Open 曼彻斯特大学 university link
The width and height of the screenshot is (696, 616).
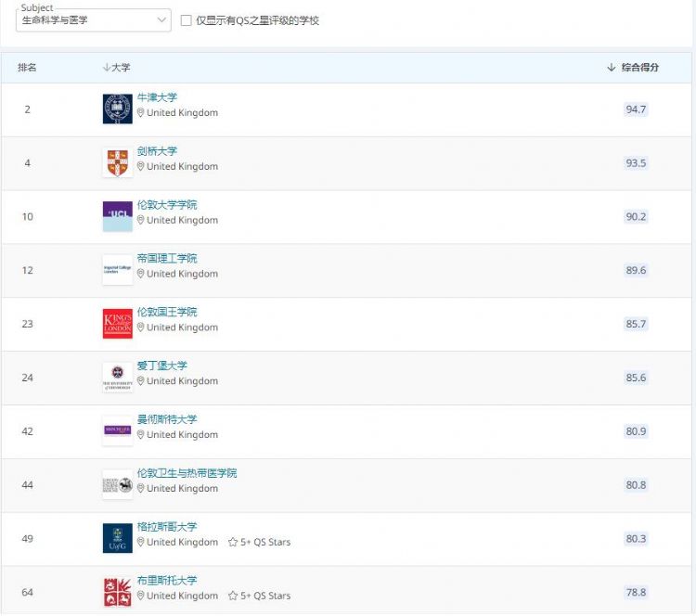point(167,419)
